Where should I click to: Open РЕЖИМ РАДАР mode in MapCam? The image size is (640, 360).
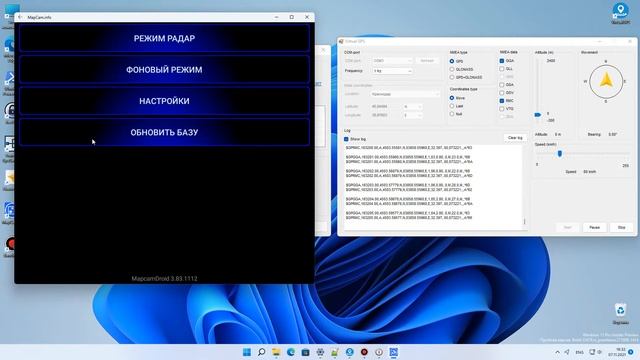coord(164,38)
